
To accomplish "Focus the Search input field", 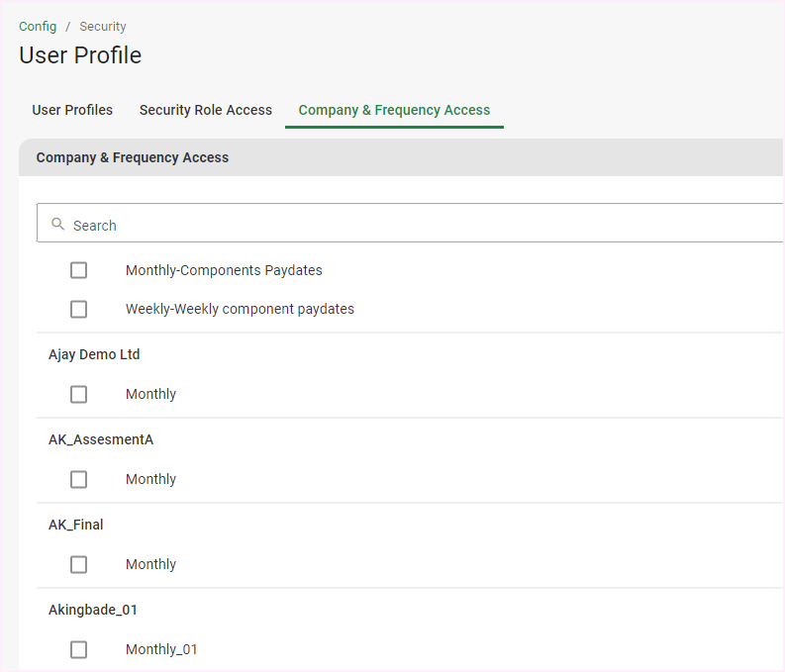I will click(396, 225).
